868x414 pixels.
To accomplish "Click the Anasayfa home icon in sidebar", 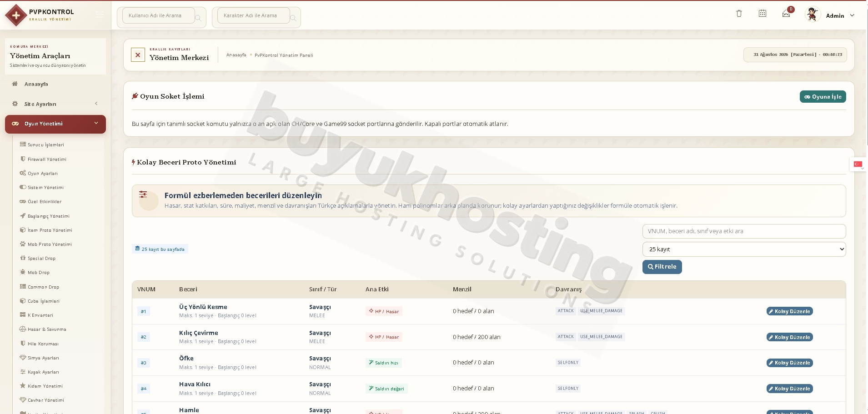I will [15, 84].
